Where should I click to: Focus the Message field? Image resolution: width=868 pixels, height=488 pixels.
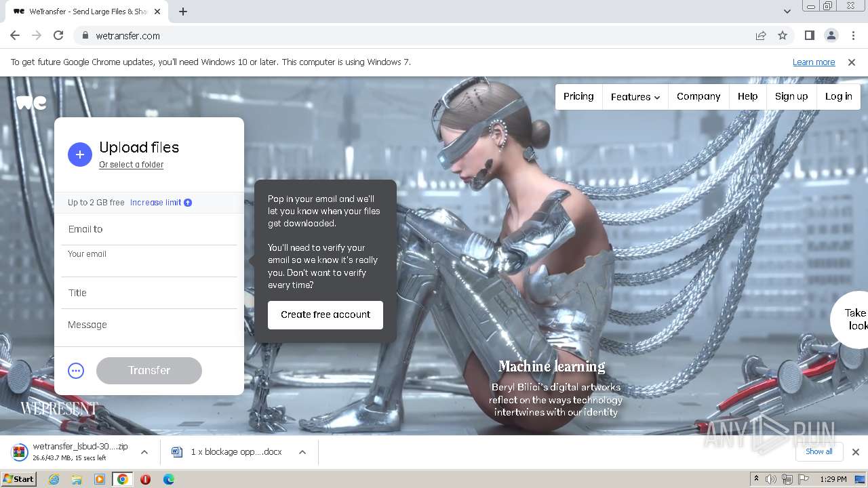(149, 325)
